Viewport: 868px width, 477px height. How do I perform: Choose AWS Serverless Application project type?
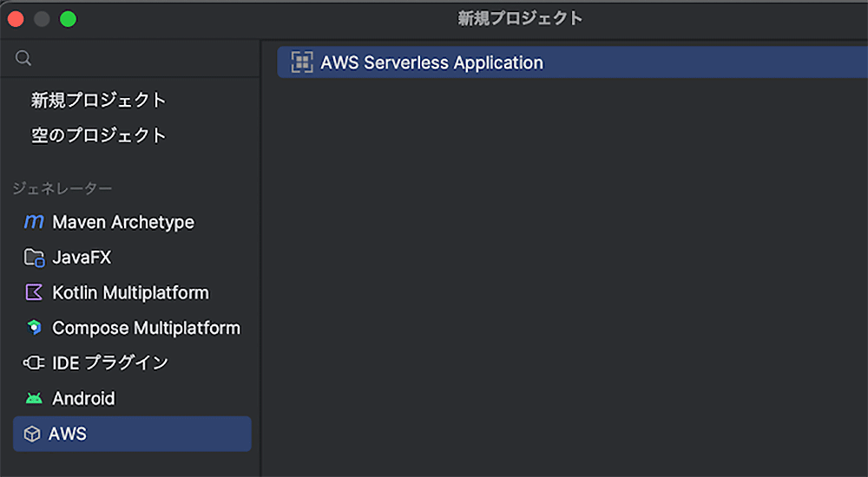(x=431, y=62)
